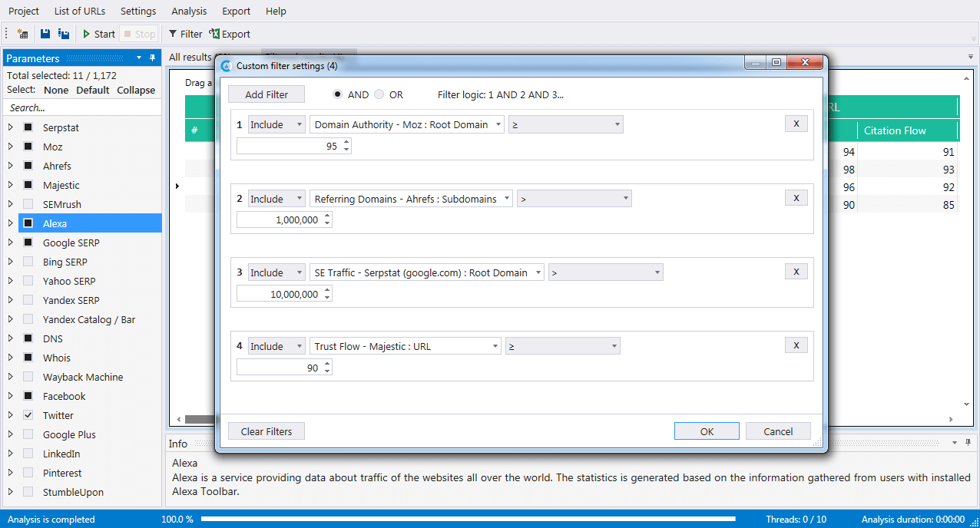
Task: Click the value field containing 10,000,000
Action: click(x=284, y=294)
